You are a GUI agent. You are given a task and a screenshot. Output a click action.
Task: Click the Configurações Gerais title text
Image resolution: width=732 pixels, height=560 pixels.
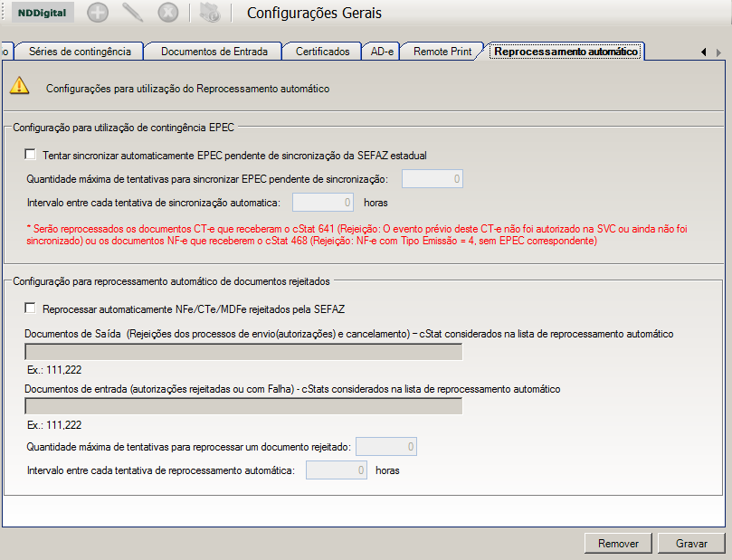coord(314,13)
